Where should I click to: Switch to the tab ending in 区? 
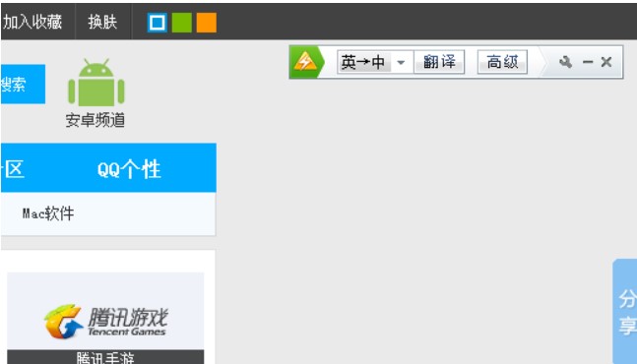pos(13,169)
